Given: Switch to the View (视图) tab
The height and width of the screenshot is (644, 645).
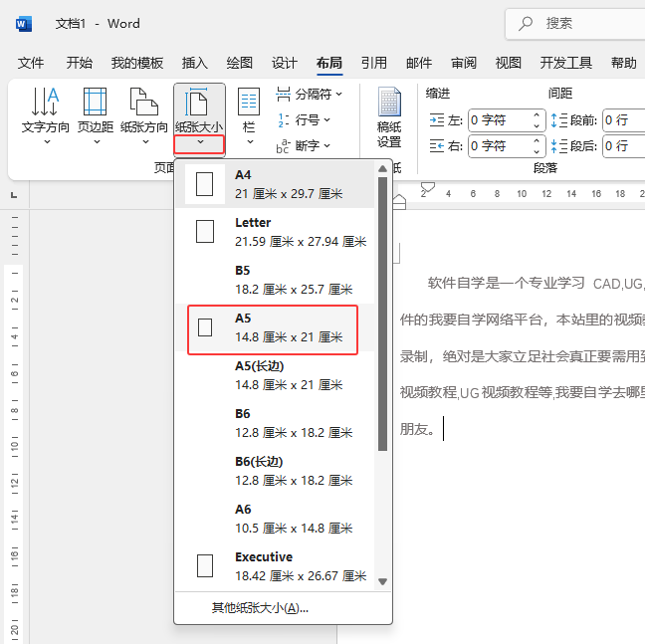Looking at the screenshot, I should coord(509,63).
